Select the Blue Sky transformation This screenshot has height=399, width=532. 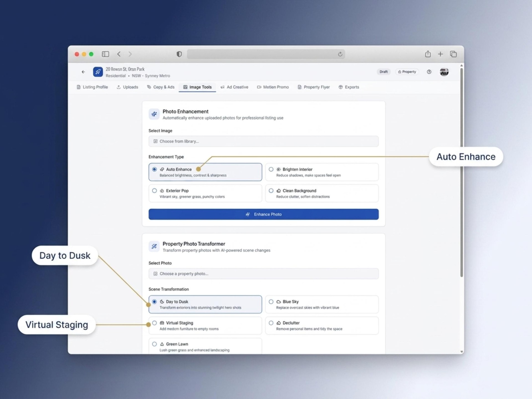click(322, 304)
